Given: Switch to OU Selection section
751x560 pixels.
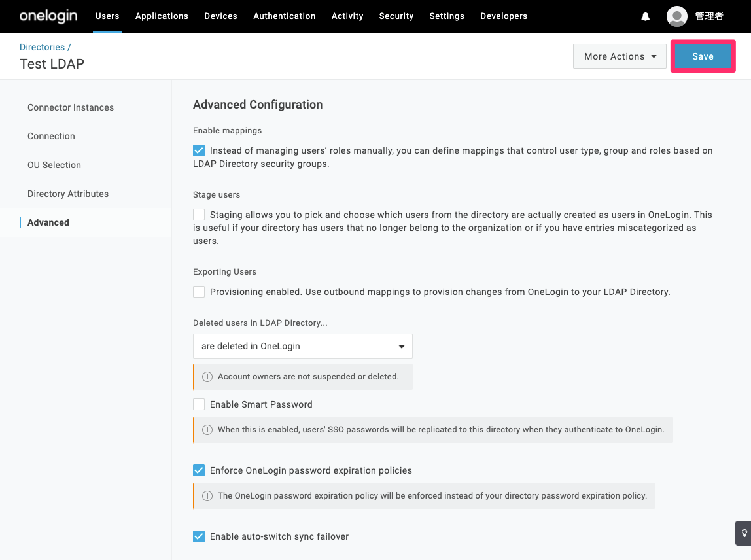Looking at the screenshot, I should [54, 166].
